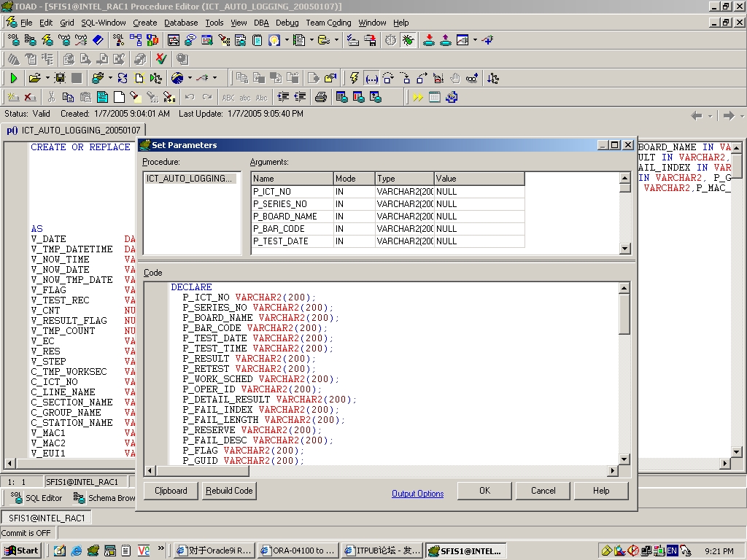Click the yellow double-arrow toolbar icon

point(418,98)
